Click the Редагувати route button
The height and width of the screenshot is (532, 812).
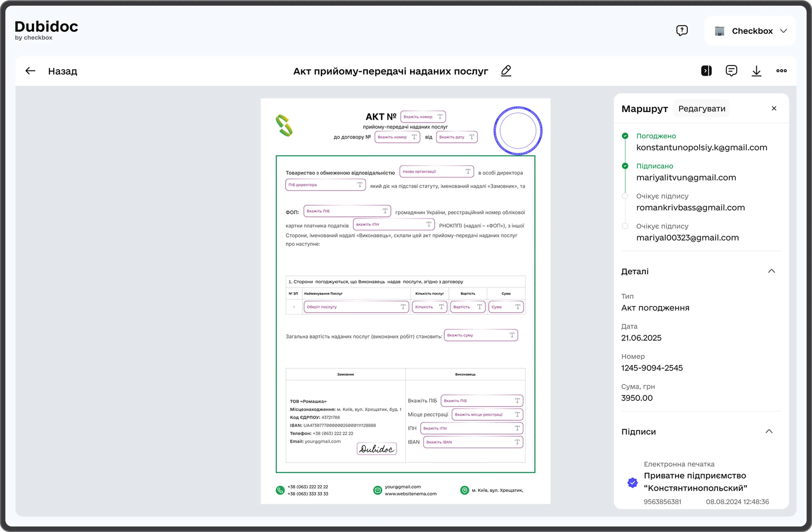(701, 109)
